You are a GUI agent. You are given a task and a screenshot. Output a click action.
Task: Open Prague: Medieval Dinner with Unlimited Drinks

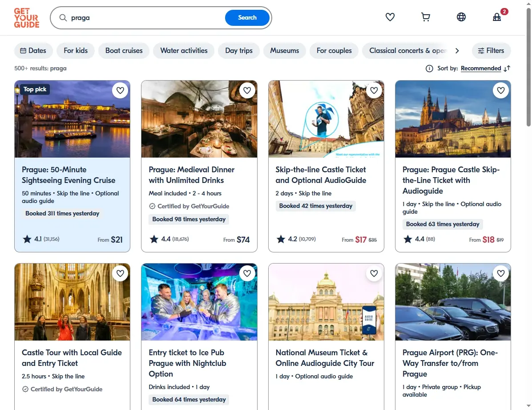click(191, 175)
